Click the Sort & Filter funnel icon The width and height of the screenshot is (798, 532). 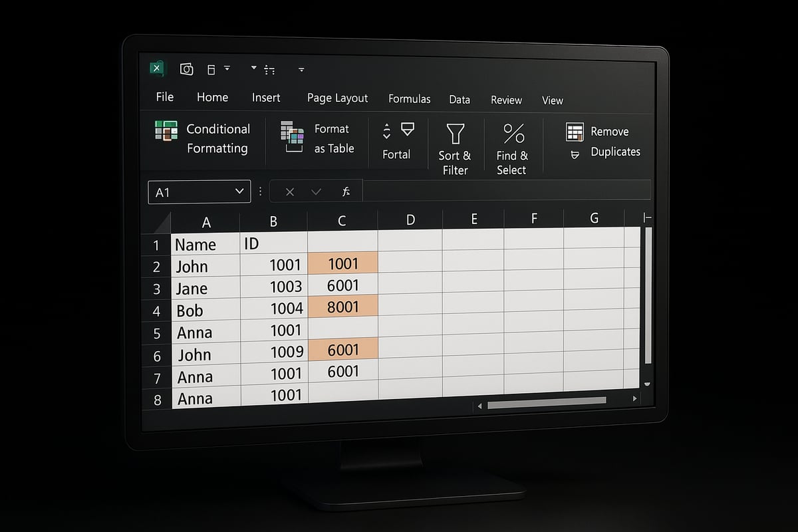(x=455, y=134)
